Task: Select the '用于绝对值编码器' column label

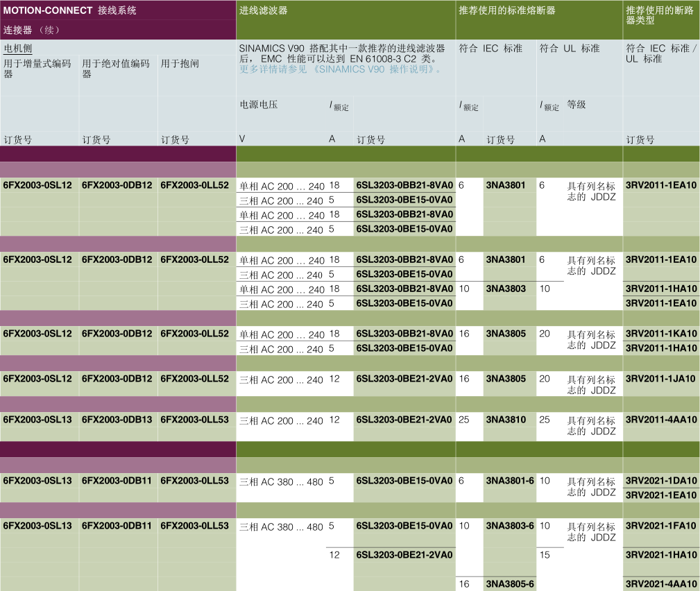Action: (x=116, y=68)
